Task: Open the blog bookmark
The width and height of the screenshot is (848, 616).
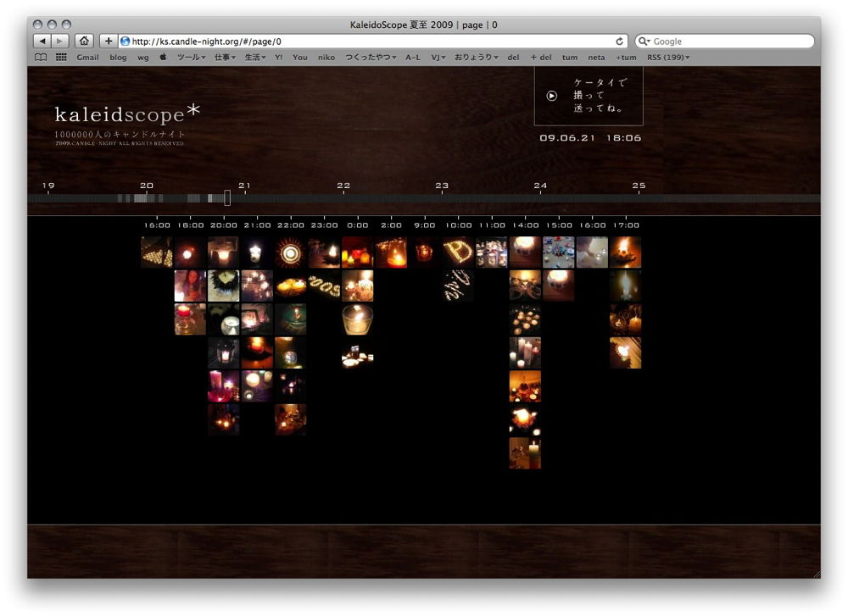Action: click(x=118, y=58)
